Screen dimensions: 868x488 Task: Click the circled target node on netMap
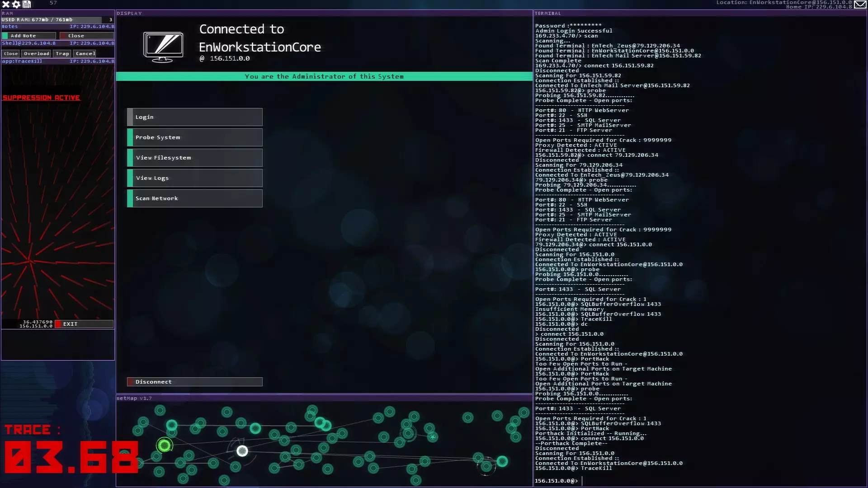pyautogui.click(x=486, y=466)
